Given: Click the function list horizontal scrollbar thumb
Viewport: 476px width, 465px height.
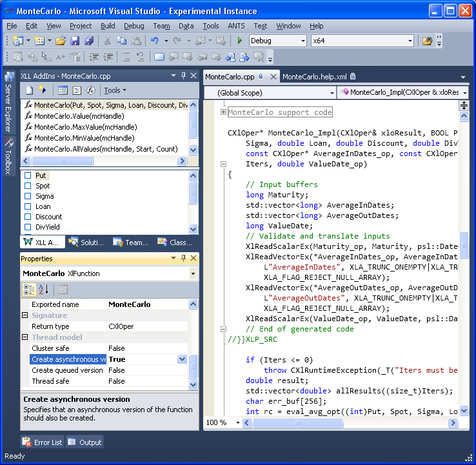Looking at the screenshot, I should pos(62,161).
